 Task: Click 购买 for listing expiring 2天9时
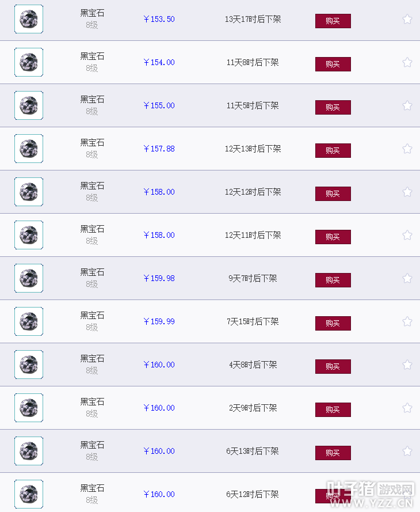(x=333, y=410)
